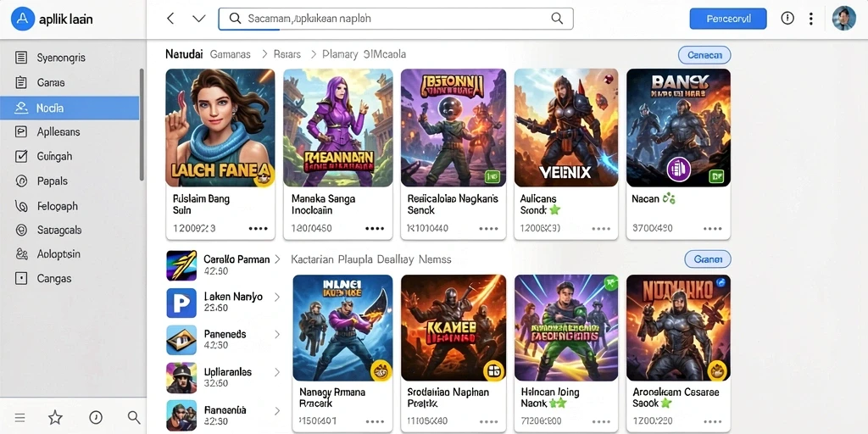This screenshot has width=868, height=434.
Task: Expand the Ranenaúa list row chevron
Action: [277, 411]
